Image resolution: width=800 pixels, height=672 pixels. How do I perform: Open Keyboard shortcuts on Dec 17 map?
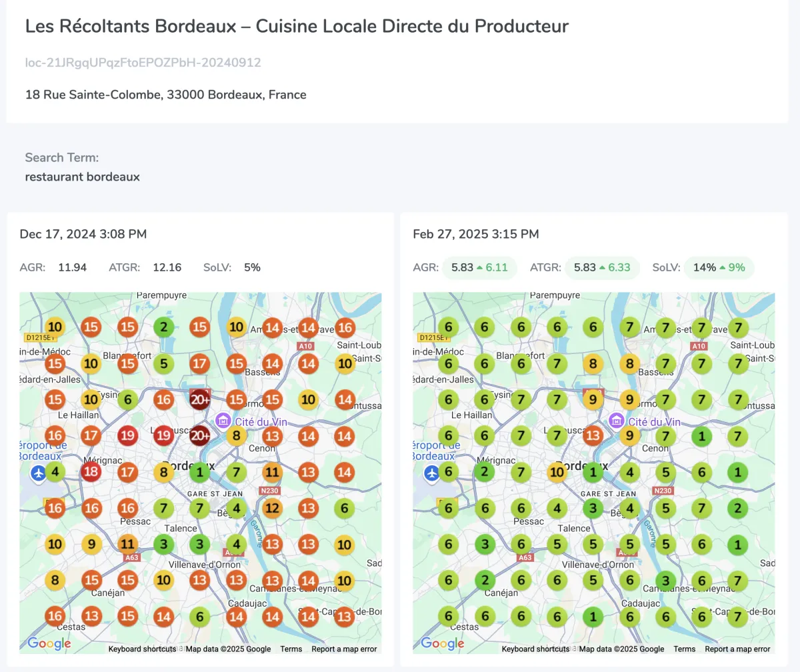tap(142, 649)
